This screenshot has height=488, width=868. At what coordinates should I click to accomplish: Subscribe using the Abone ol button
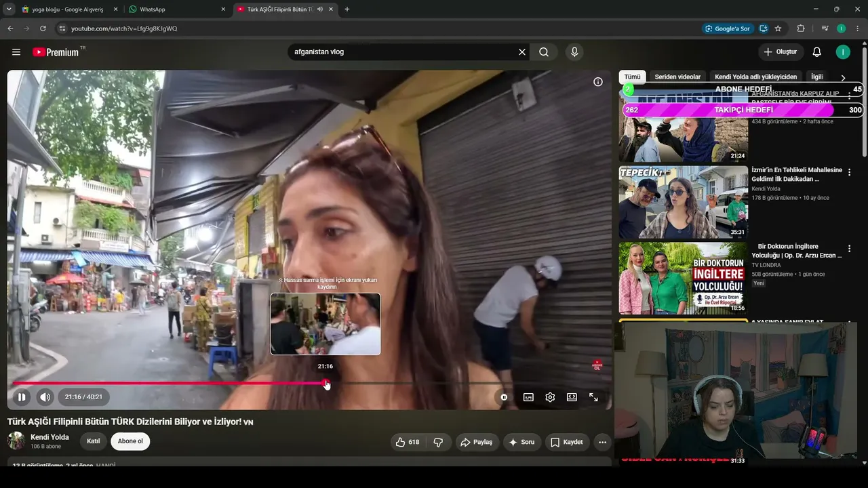[130, 441]
